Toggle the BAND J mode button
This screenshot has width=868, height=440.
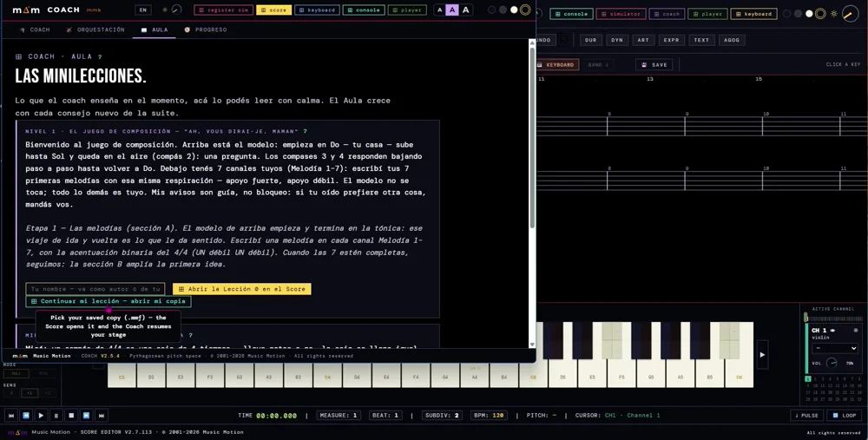click(x=598, y=65)
